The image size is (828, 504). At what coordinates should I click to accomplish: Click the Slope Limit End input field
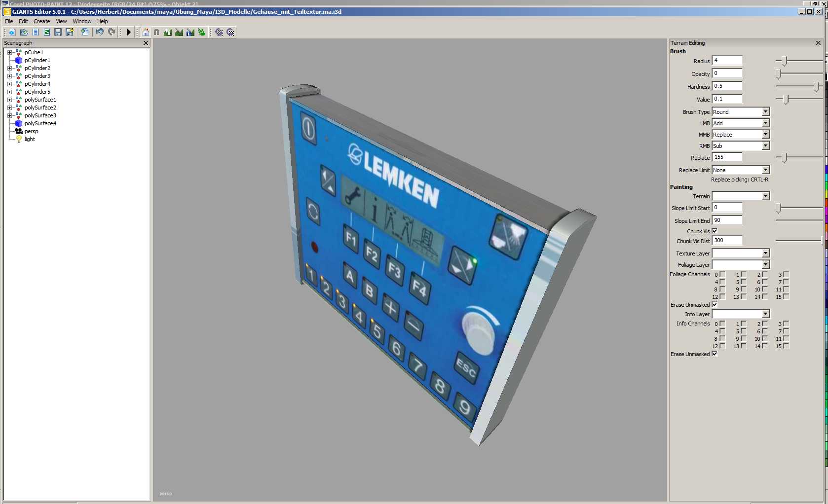[x=727, y=220]
